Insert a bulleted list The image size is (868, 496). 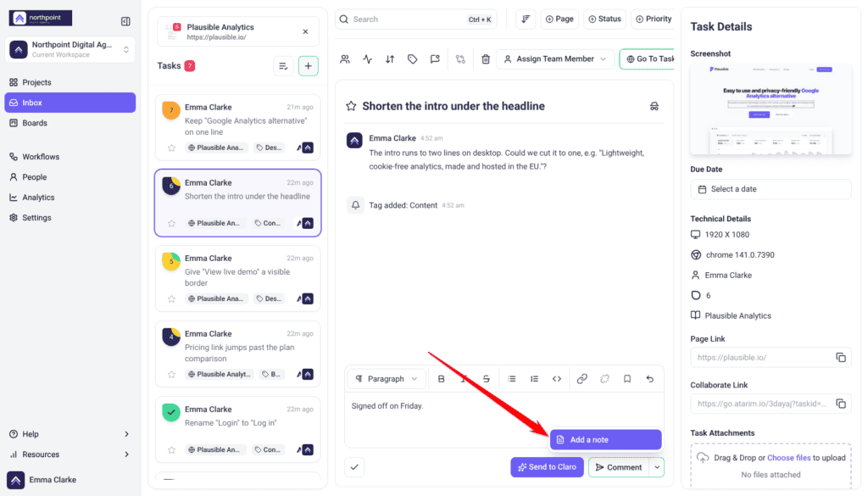(x=512, y=379)
